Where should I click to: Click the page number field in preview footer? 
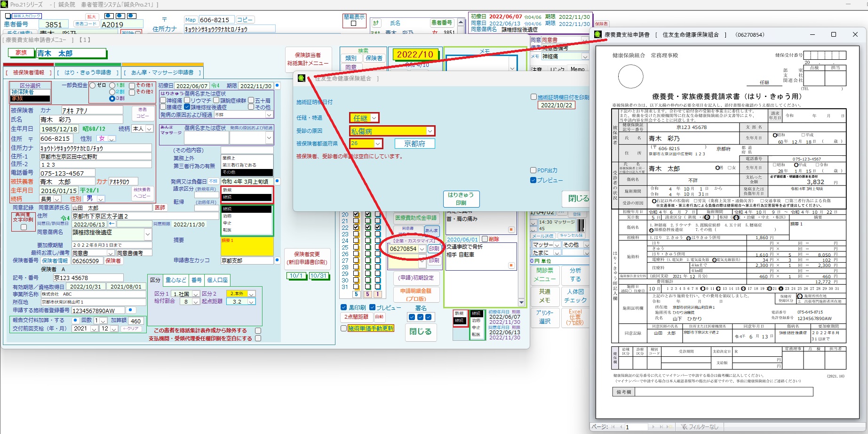point(636,427)
